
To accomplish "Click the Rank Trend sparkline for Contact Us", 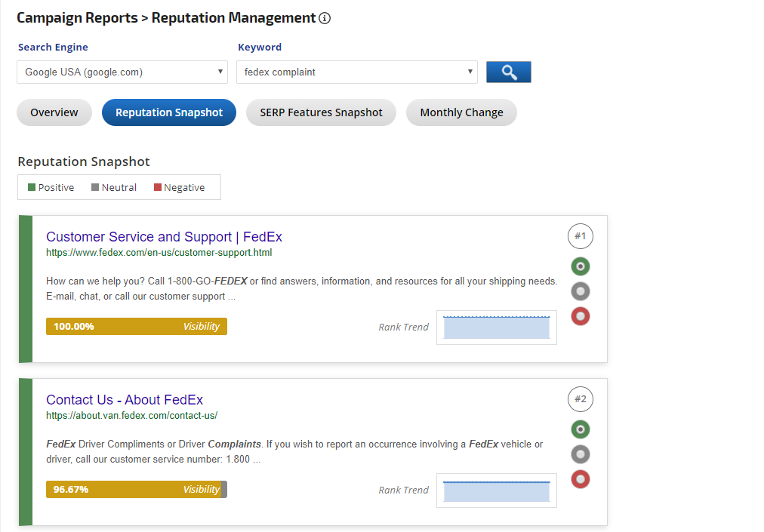I will (x=496, y=490).
